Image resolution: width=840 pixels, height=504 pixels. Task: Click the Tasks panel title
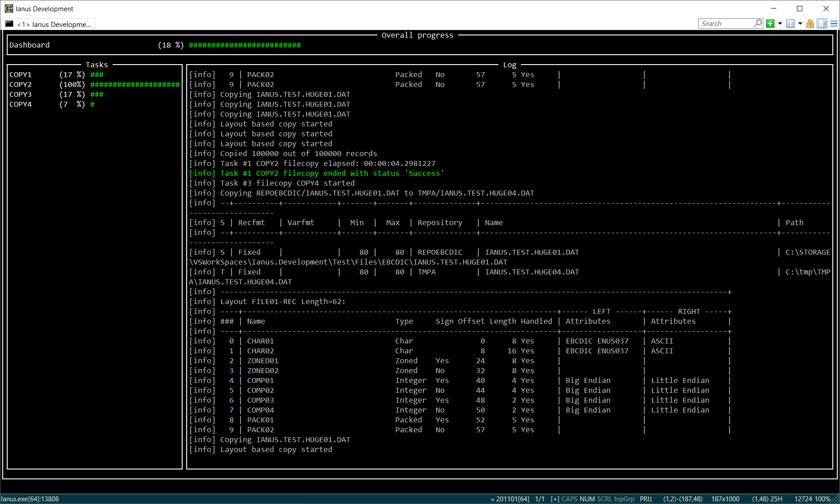(x=97, y=65)
